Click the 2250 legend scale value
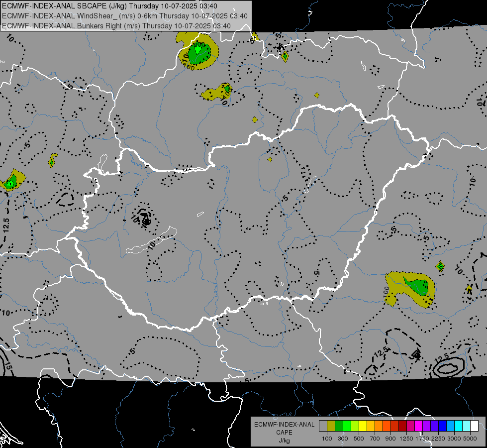 (x=438, y=439)
